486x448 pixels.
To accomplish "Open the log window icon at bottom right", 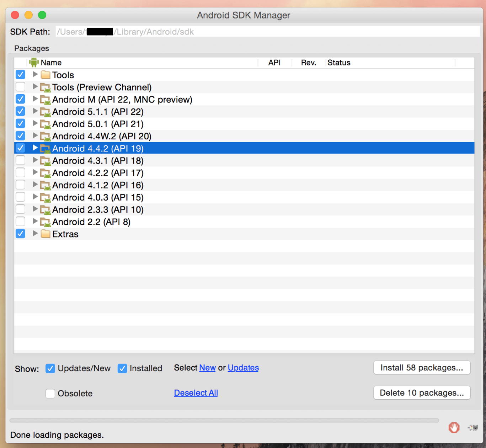I will click(473, 428).
